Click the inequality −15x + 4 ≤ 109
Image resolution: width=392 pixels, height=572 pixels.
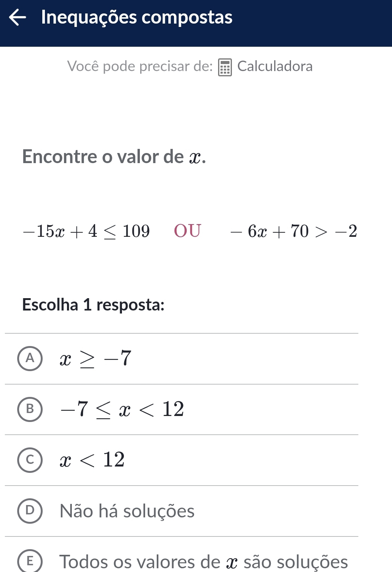tap(86, 231)
